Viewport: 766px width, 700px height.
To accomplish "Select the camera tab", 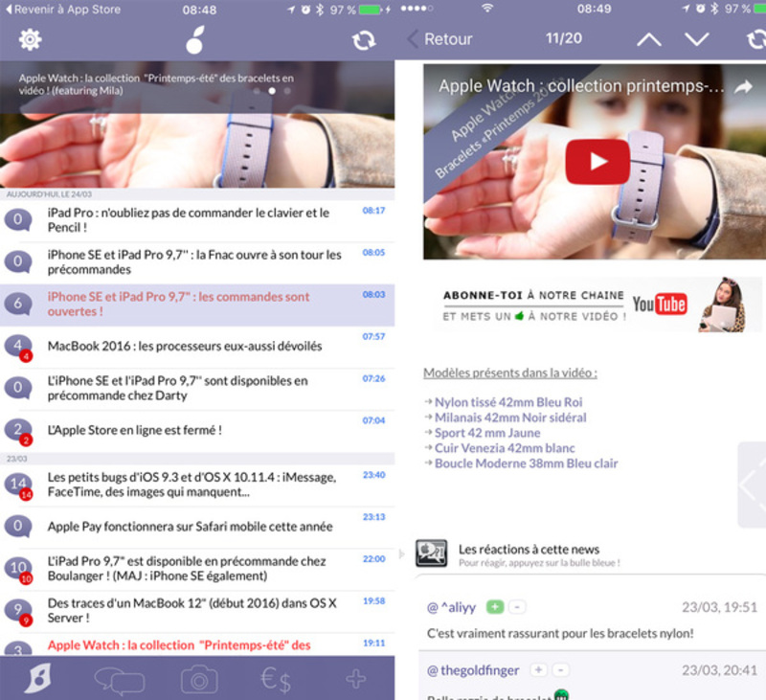I will (x=199, y=680).
